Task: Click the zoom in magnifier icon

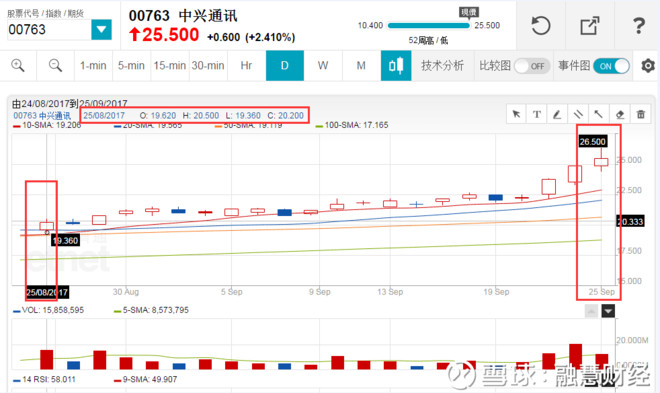Action: [x=18, y=66]
